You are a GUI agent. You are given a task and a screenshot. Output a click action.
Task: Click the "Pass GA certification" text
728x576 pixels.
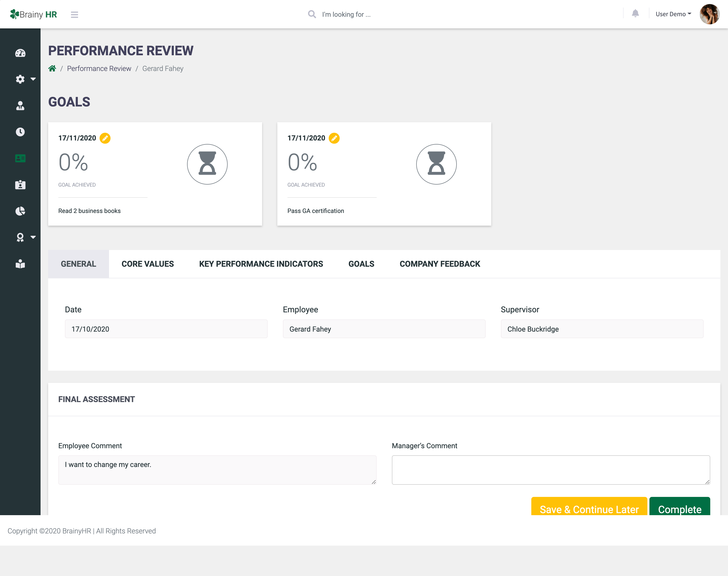[316, 211]
